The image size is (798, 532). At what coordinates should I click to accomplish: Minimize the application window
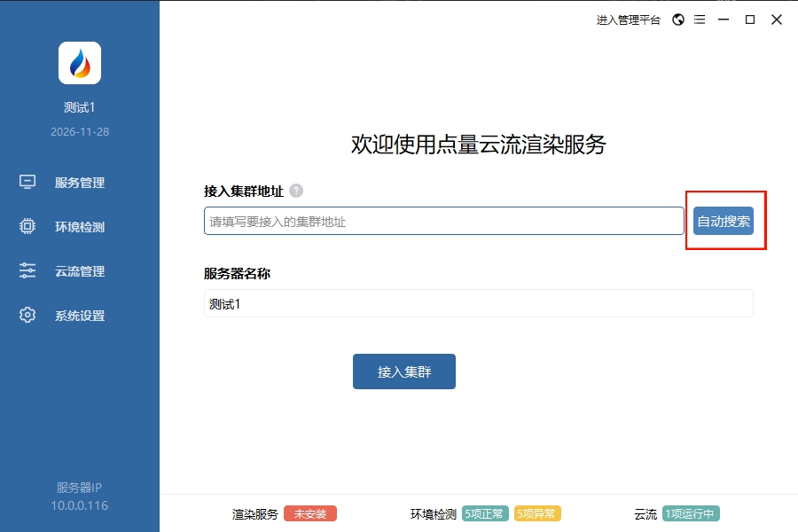tap(724, 20)
